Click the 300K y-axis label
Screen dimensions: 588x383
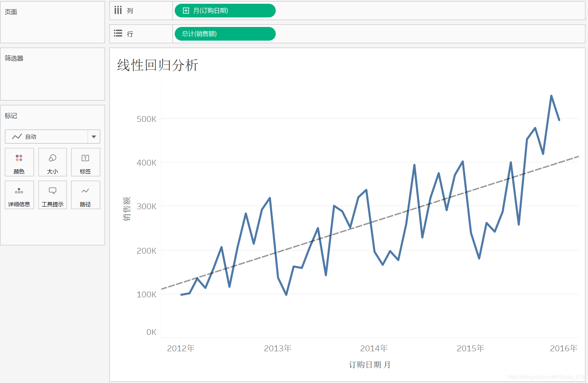[x=146, y=207]
